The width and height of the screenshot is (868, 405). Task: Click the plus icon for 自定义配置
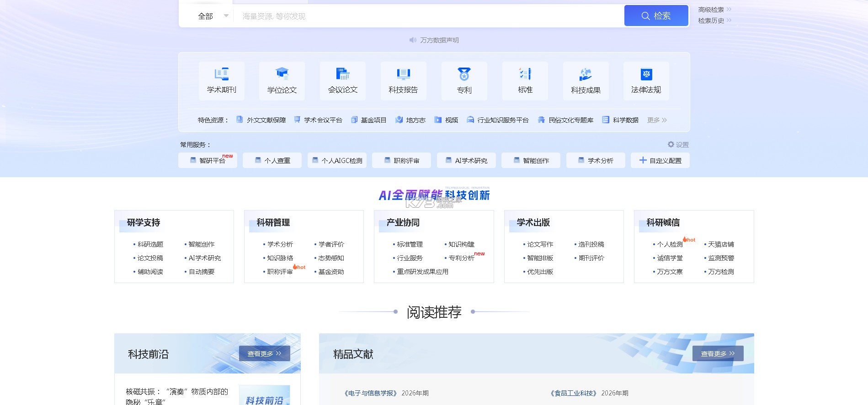643,160
